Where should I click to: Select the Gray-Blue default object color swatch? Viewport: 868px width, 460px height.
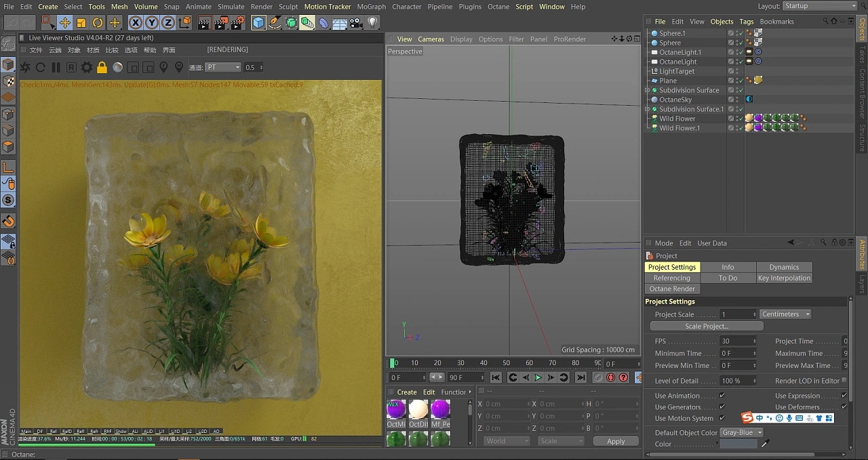coord(742,432)
